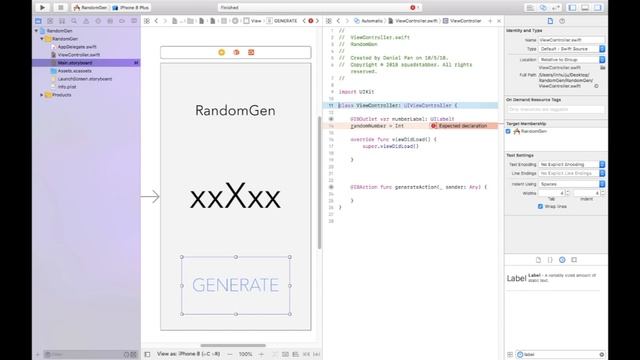Expand the Products folder
Screen dimensions: 640x360
point(42,95)
